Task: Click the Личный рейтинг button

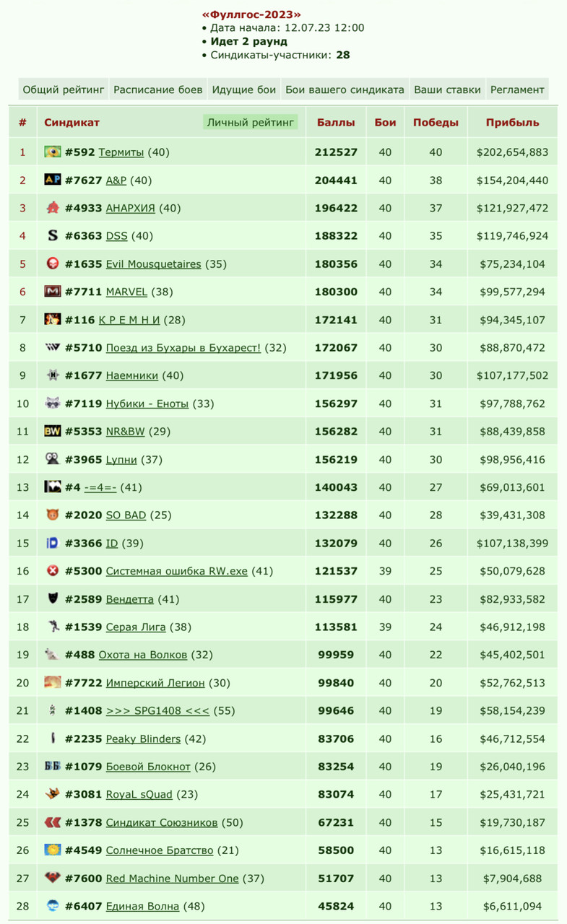Action: pos(251,123)
